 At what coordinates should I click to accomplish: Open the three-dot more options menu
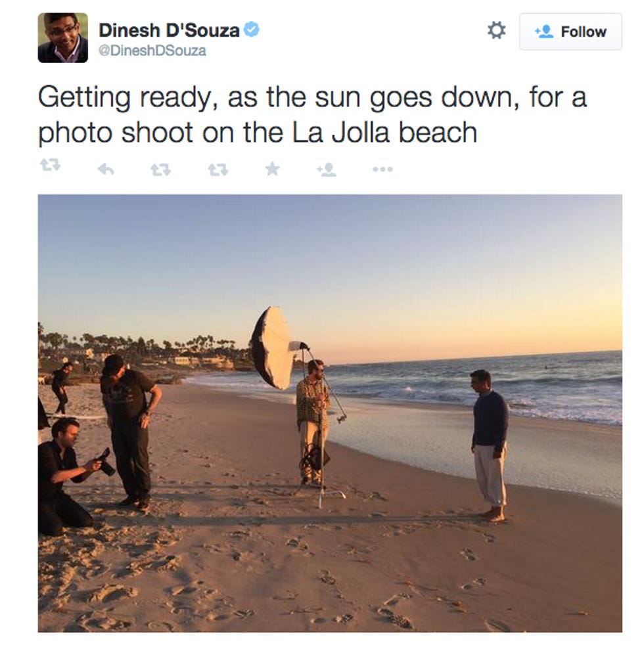[382, 169]
